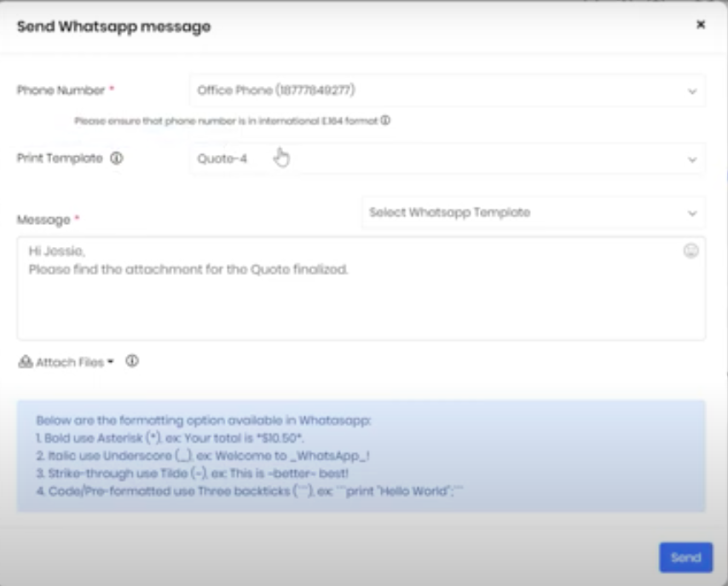
Task: Click the Send Whatsapp message dialog title
Action: point(113,26)
